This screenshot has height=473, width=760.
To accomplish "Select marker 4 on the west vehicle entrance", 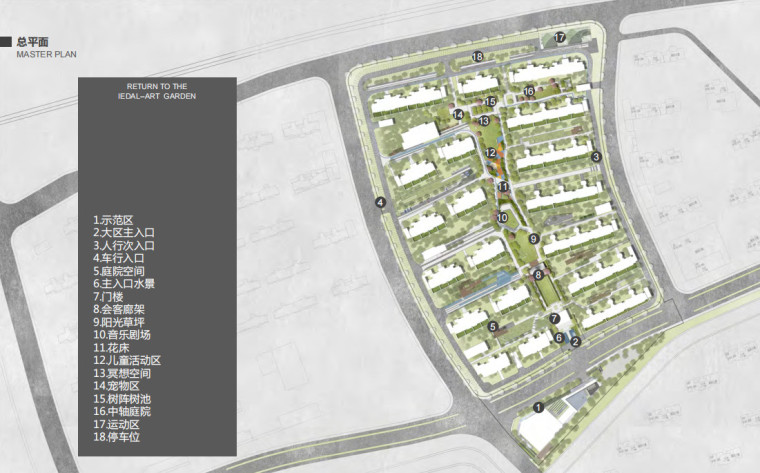I will click(381, 203).
